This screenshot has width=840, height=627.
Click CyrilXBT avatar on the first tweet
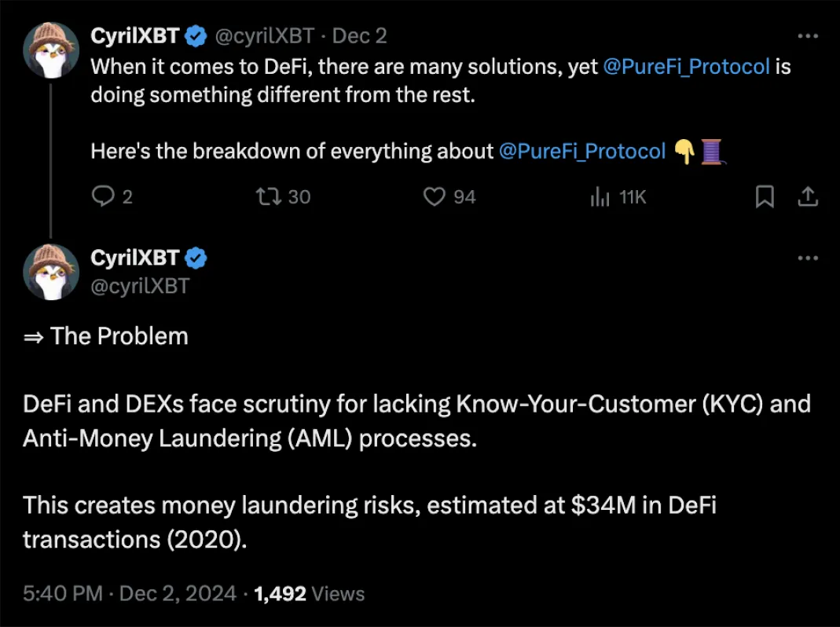[51, 50]
